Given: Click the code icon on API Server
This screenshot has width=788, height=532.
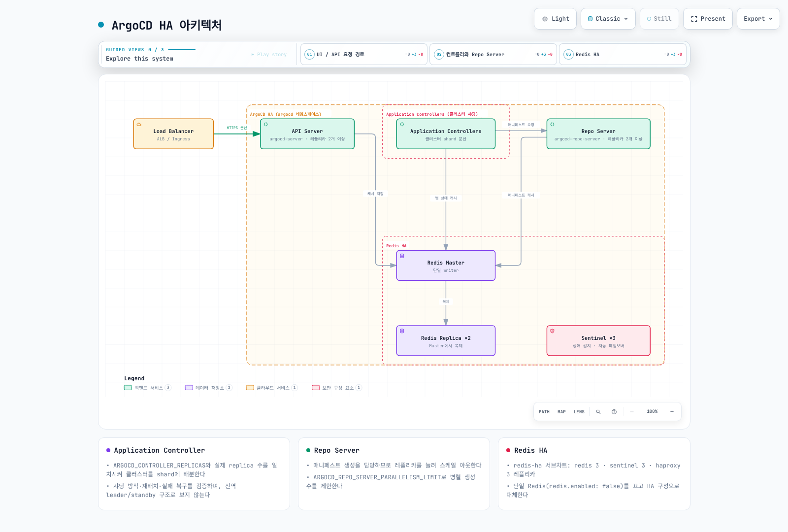Looking at the screenshot, I should [265, 125].
